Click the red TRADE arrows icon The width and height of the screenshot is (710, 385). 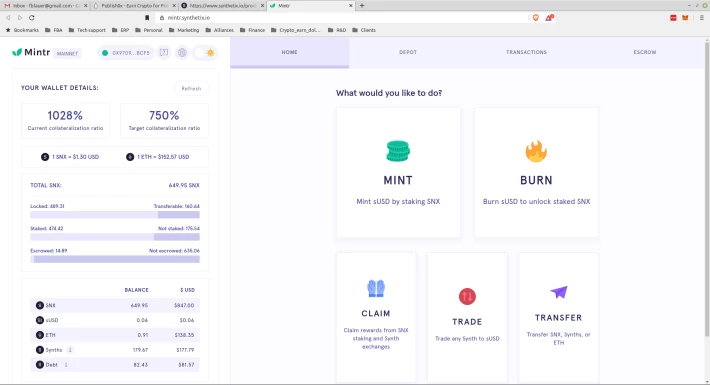[x=467, y=297]
